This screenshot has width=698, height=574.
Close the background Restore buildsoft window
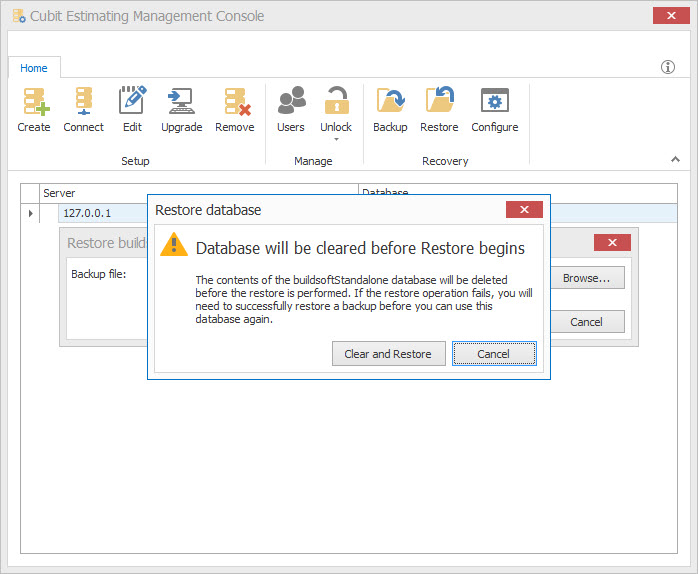(x=612, y=243)
